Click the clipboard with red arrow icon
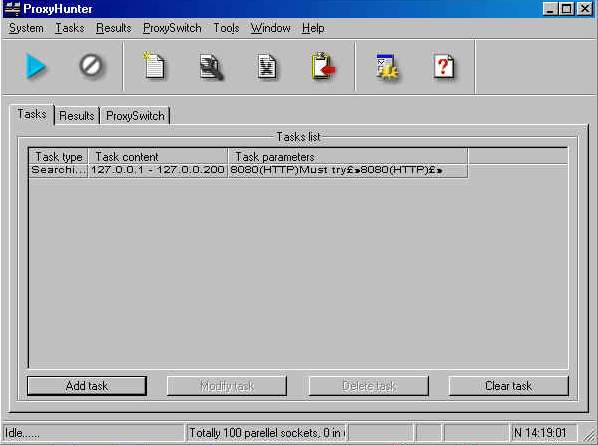598x445 pixels. click(x=323, y=66)
